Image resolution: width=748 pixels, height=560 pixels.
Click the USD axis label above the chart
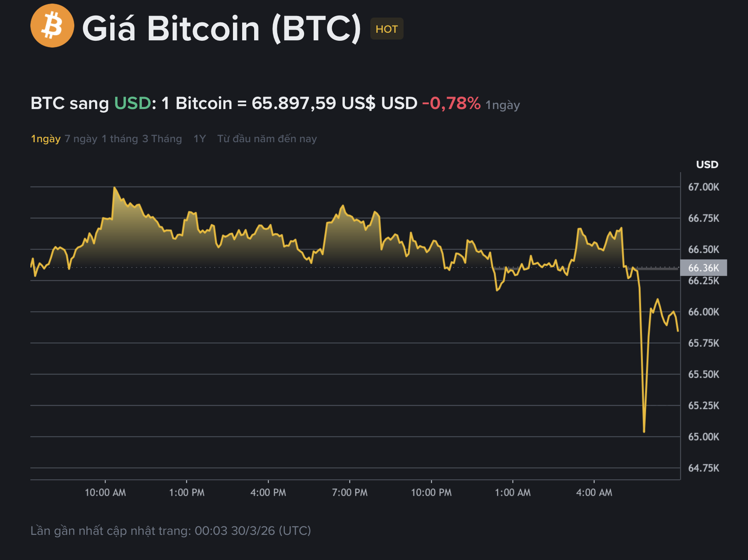(708, 165)
